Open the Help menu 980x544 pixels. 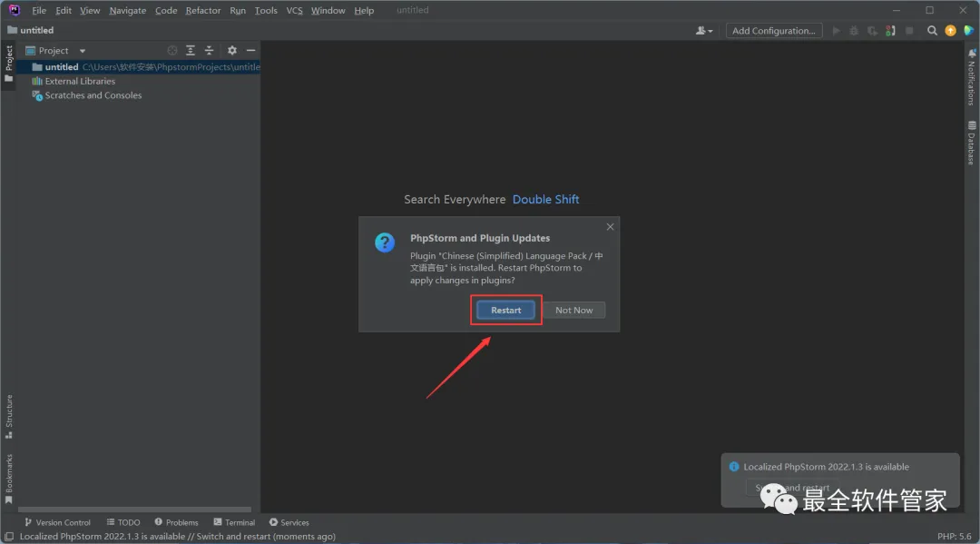pyautogui.click(x=364, y=11)
